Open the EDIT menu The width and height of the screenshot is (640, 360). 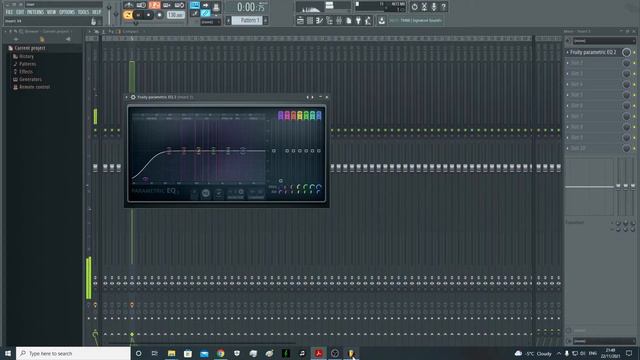[x=20, y=12]
